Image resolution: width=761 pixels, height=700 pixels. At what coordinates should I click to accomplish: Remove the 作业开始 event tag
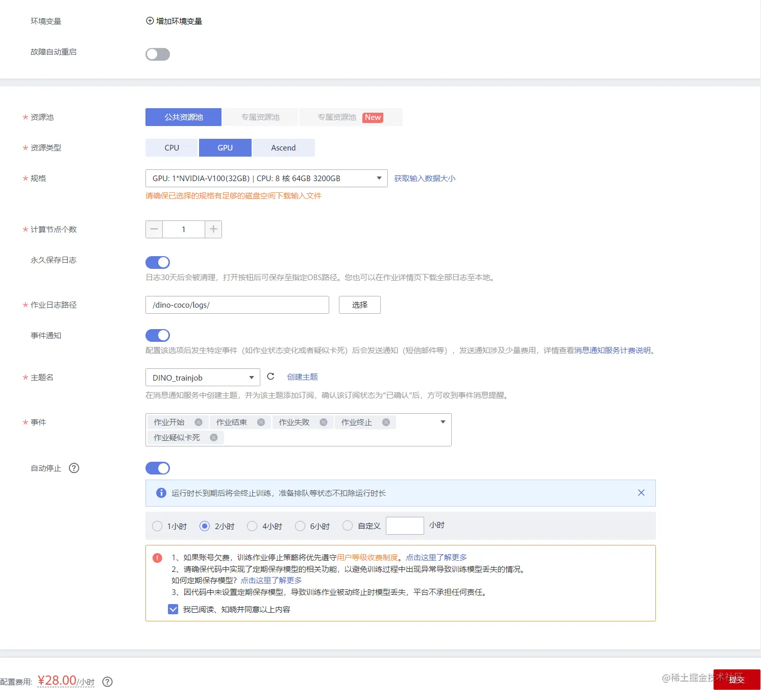point(199,422)
